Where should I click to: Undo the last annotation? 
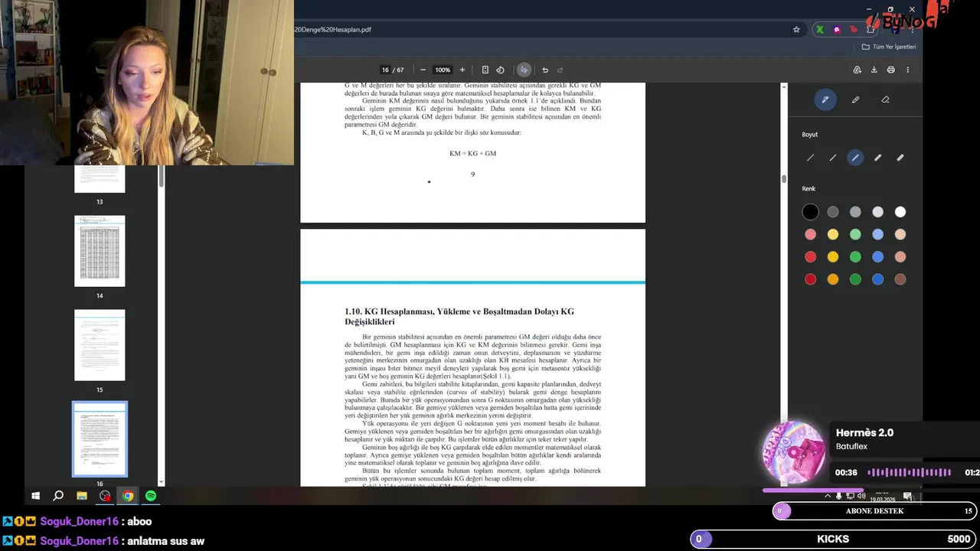click(545, 70)
